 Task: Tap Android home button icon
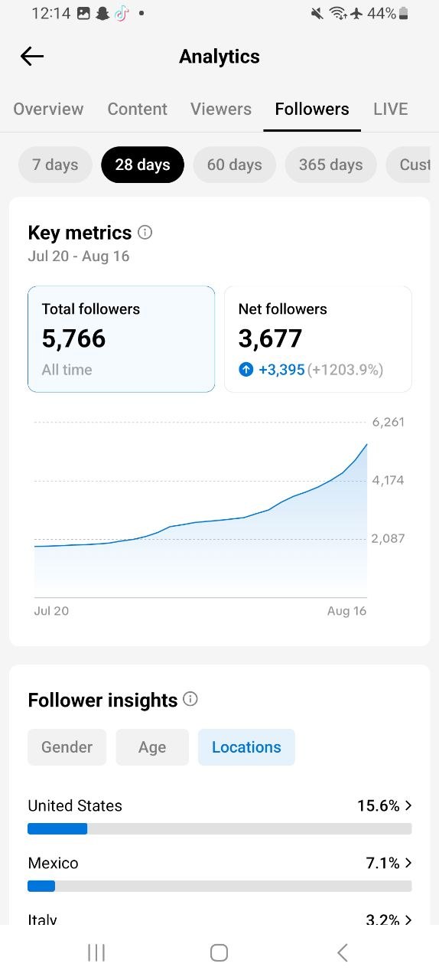tap(219, 952)
